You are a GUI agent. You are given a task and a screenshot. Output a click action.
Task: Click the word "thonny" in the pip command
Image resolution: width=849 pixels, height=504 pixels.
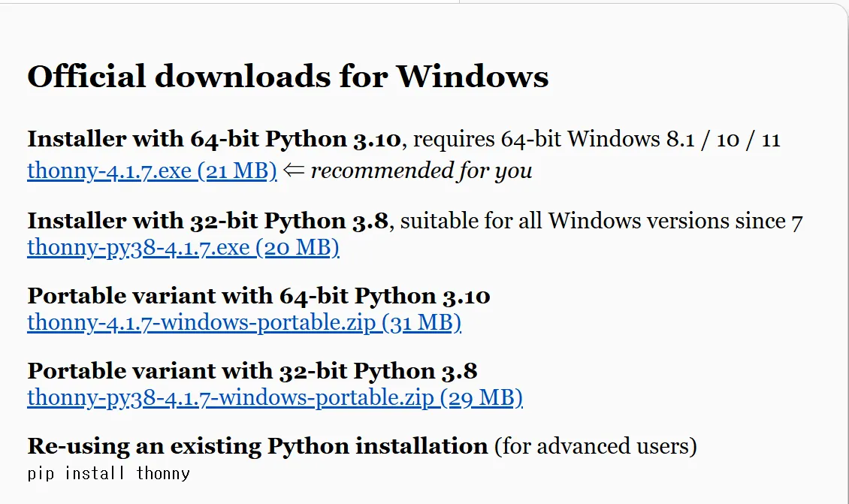pos(163,473)
